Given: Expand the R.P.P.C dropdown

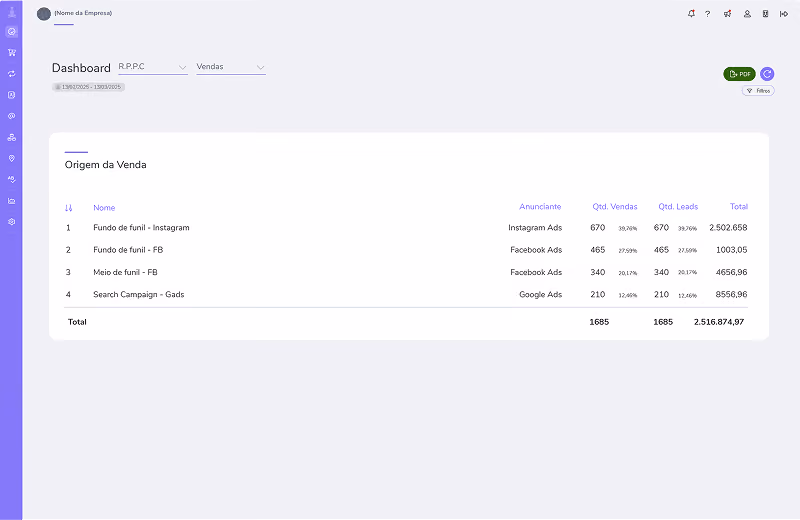Looking at the screenshot, I should click(153, 67).
